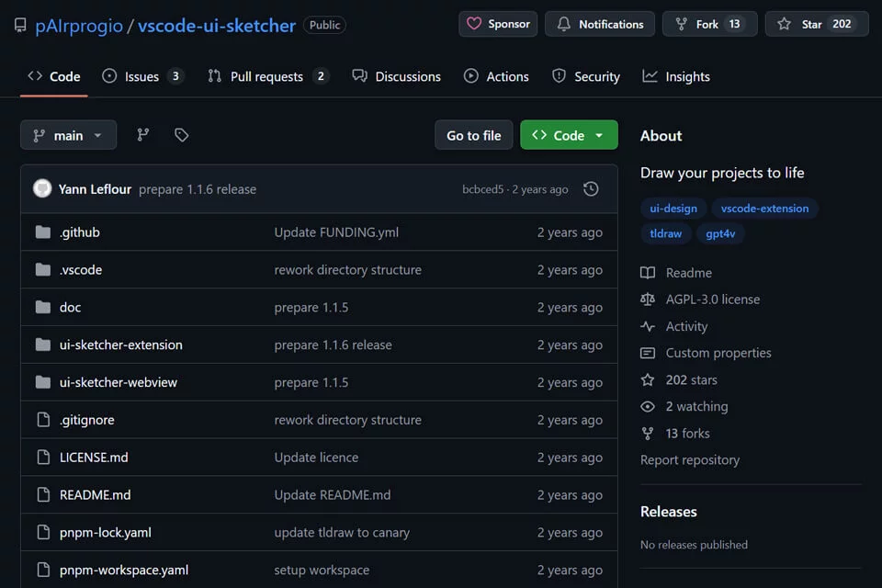This screenshot has height=588, width=882.
Task: View the Insights tab
Action: click(x=676, y=76)
